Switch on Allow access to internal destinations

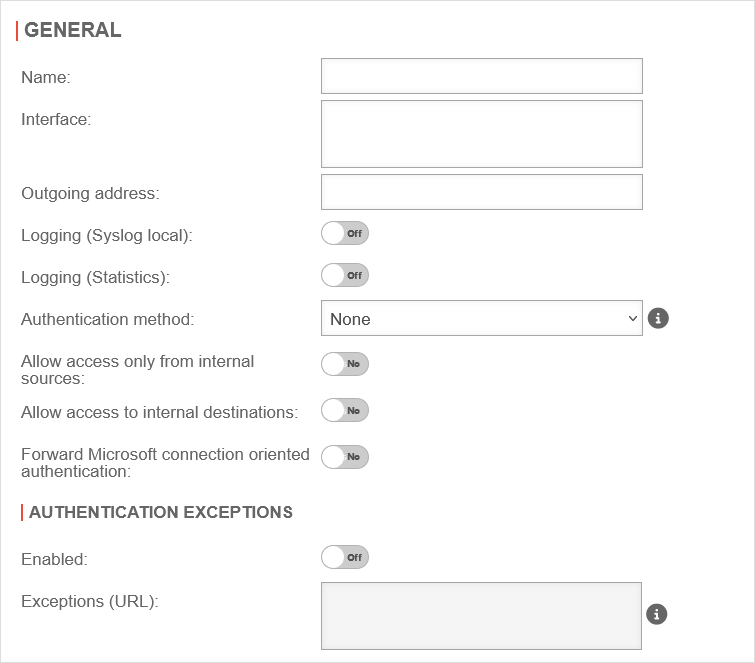tap(345, 410)
